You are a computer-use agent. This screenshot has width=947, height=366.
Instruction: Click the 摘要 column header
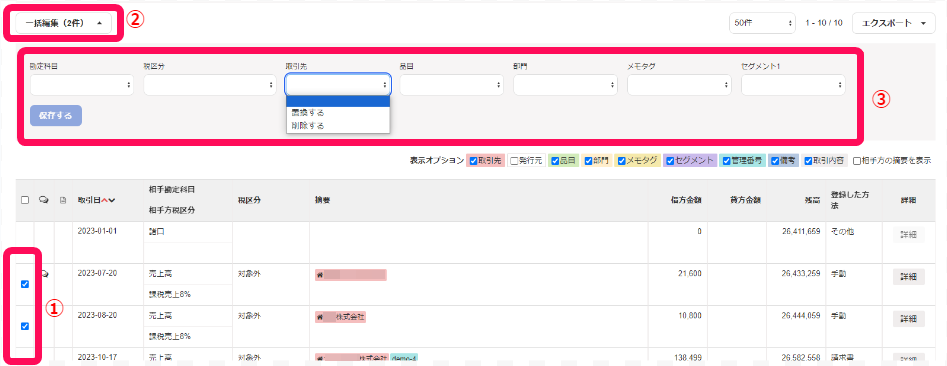[x=323, y=200]
